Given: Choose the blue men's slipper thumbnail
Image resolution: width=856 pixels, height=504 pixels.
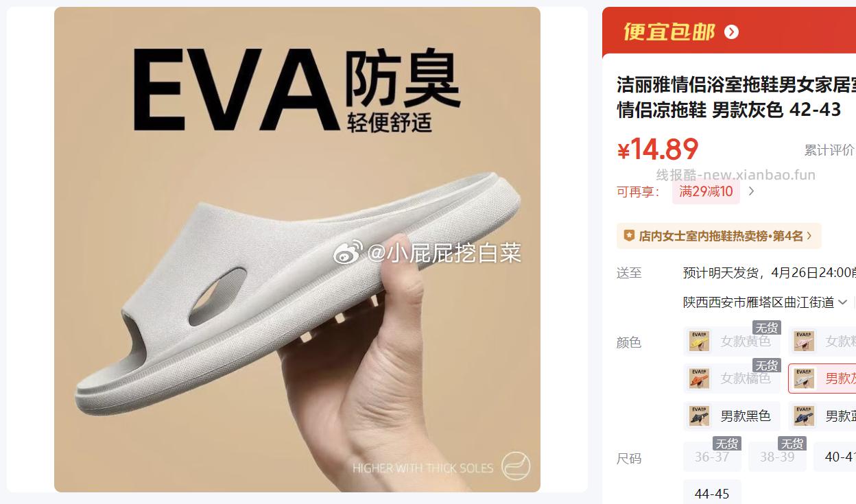Looking at the screenshot, I should tap(804, 416).
